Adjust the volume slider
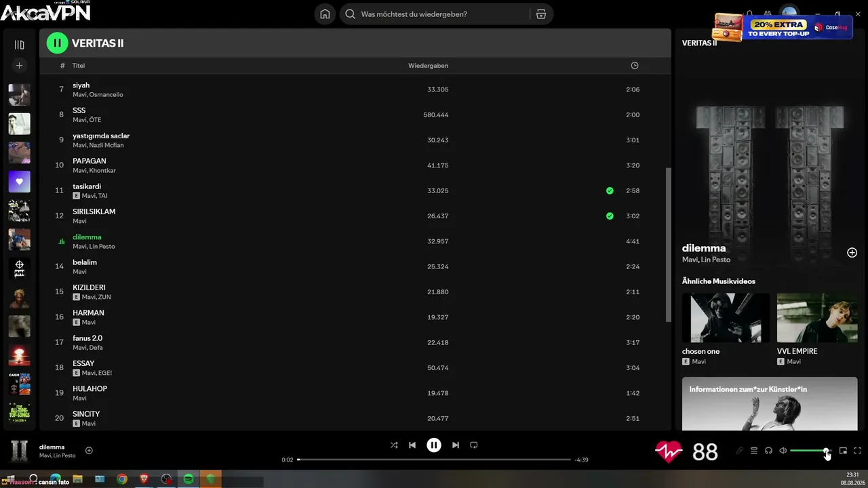Image resolution: width=868 pixels, height=488 pixels. [x=810, y=451]
